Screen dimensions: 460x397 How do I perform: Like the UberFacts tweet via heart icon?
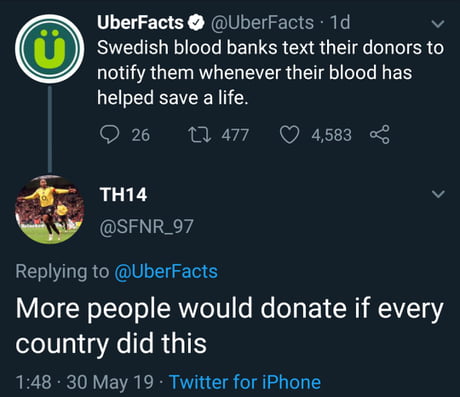[x=289, y=135]
